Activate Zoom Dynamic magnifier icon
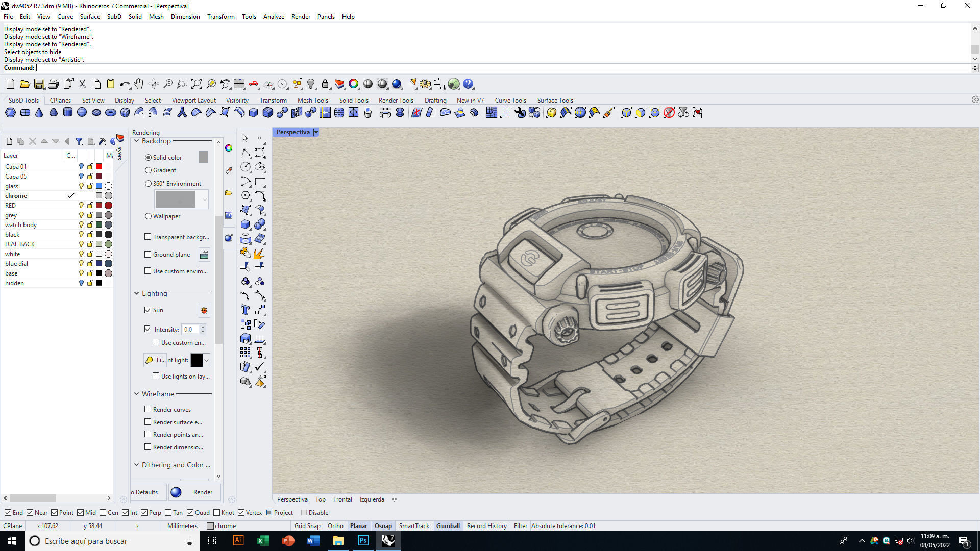Screen dimensions: 980x551 [x=168, y=84]
